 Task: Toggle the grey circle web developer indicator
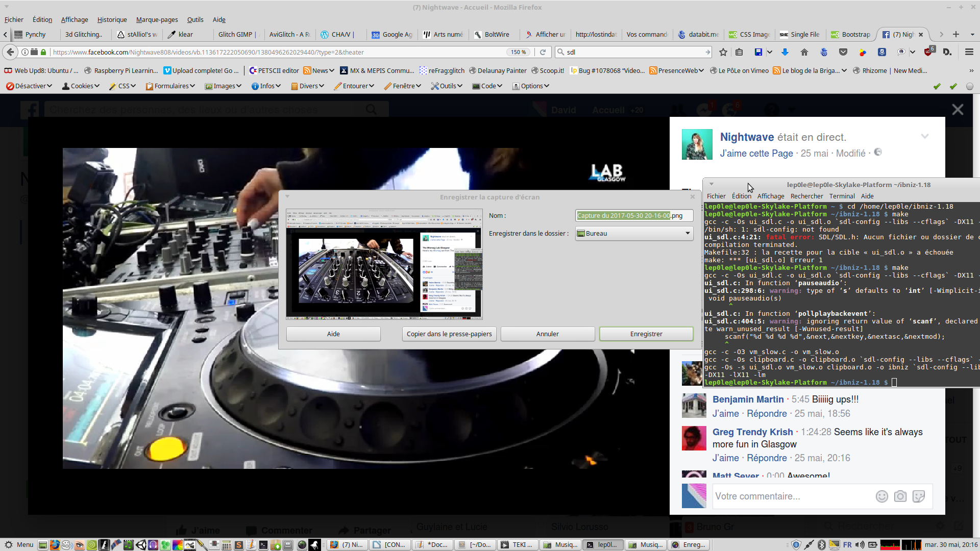pyautogui.click(x=970, y=86)
